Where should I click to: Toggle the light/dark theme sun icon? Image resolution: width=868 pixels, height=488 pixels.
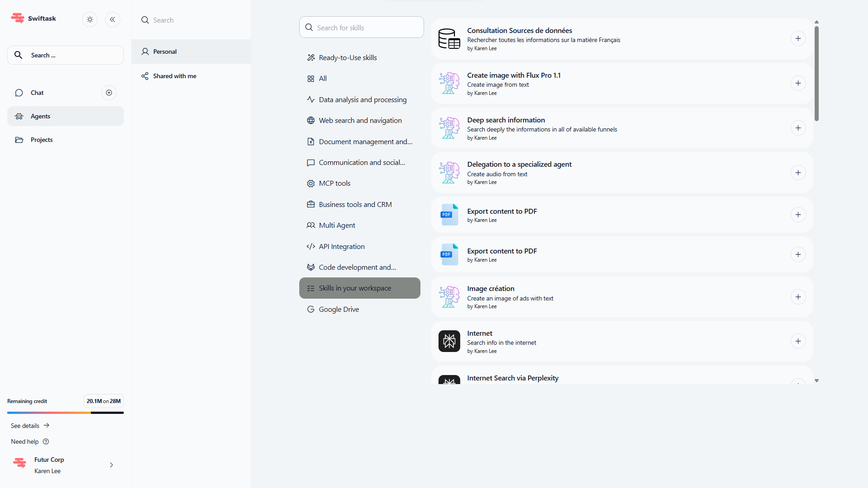pos(90,19)
